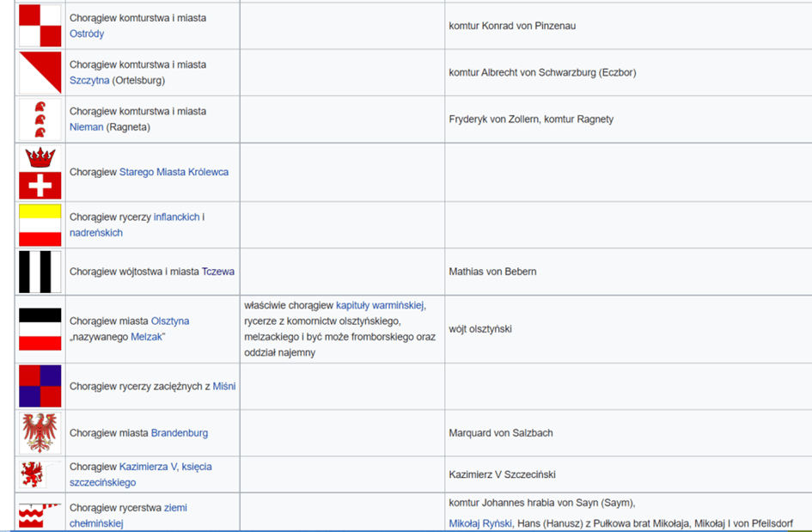
Task: Open the diagonal red-white Szczytno banner image
Action: 40,72
